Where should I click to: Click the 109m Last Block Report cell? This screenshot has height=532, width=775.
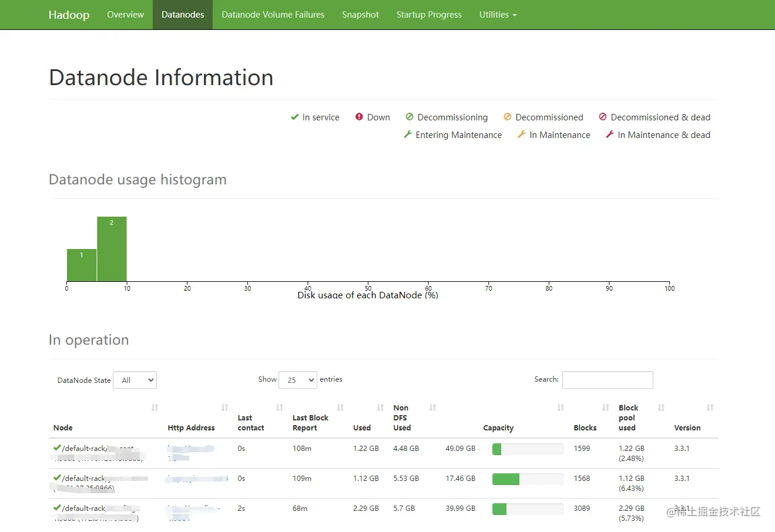click(302, 479)
